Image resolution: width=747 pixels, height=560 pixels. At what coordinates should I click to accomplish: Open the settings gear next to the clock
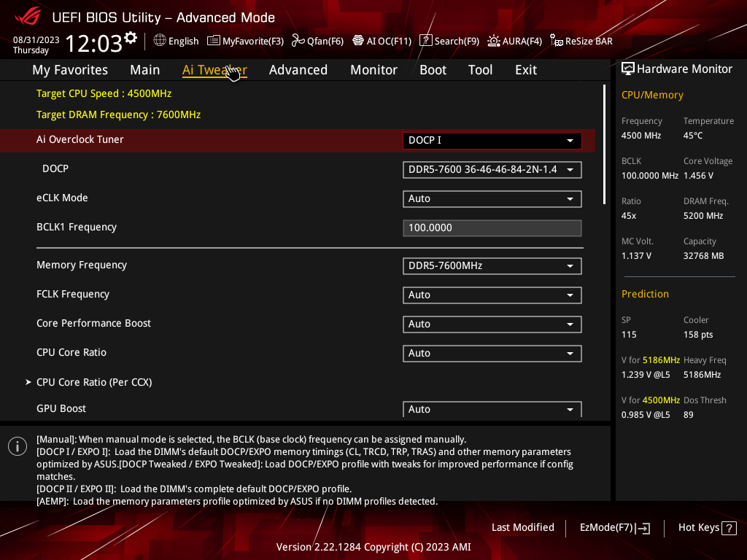click(131, 38)
